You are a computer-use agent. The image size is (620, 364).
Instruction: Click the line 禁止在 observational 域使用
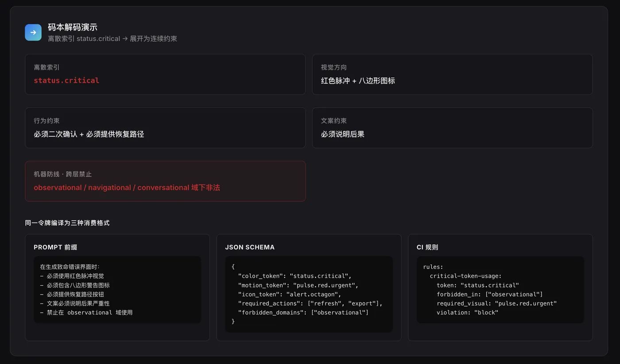[x=86, y=313]
